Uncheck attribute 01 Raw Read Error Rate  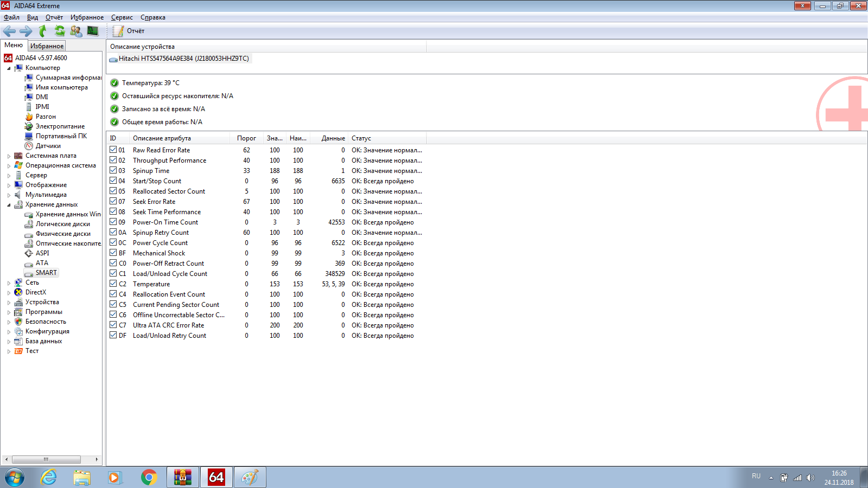(113, 150)
